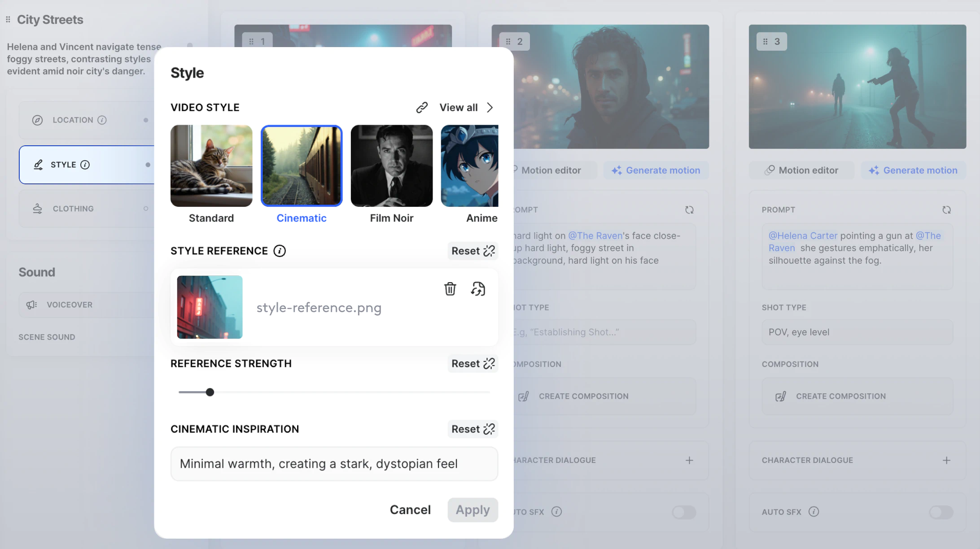Show Location info tooltip icon

tap(102, 120)
